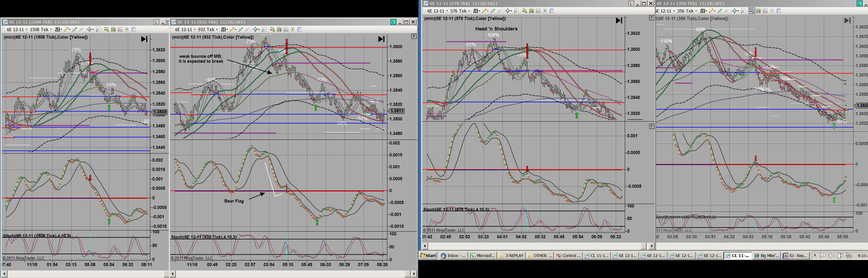The width and height of the screenshot is (868, 278).
Task: Switch to the Big Mike's browser taskbar item
Action: 767,255
